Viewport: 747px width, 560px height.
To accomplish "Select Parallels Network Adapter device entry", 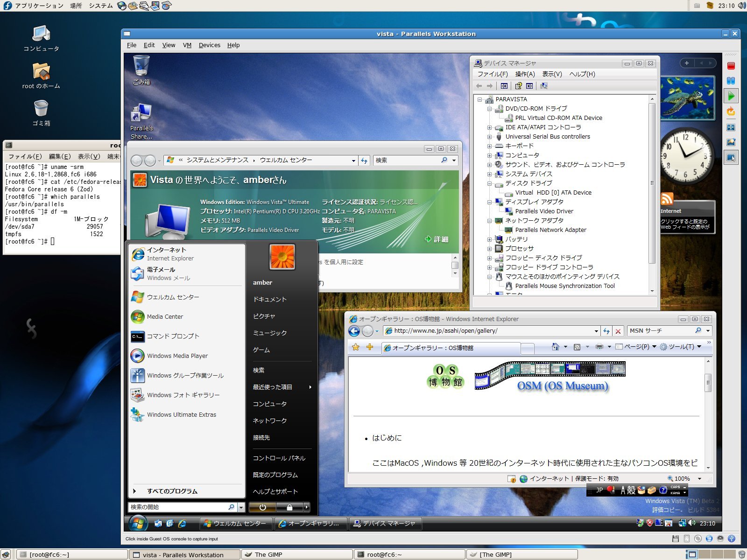I will (550, 230).
